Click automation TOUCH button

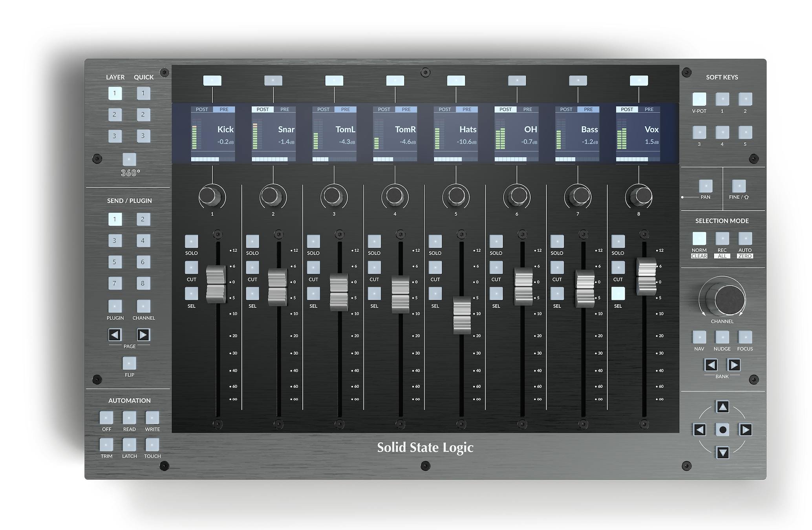[x=152, y=445]
